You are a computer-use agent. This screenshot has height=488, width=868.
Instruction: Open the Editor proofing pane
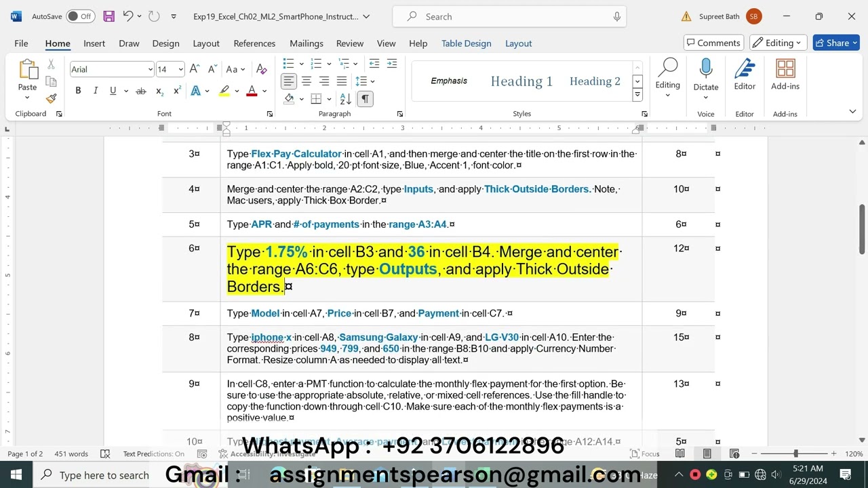tap(745, 75)
